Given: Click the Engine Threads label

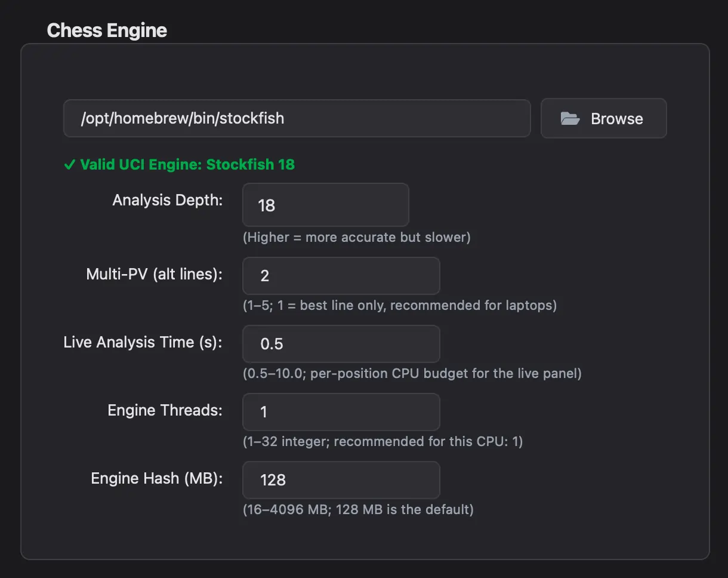Looking at the screenshot, I should click(165, 410).
